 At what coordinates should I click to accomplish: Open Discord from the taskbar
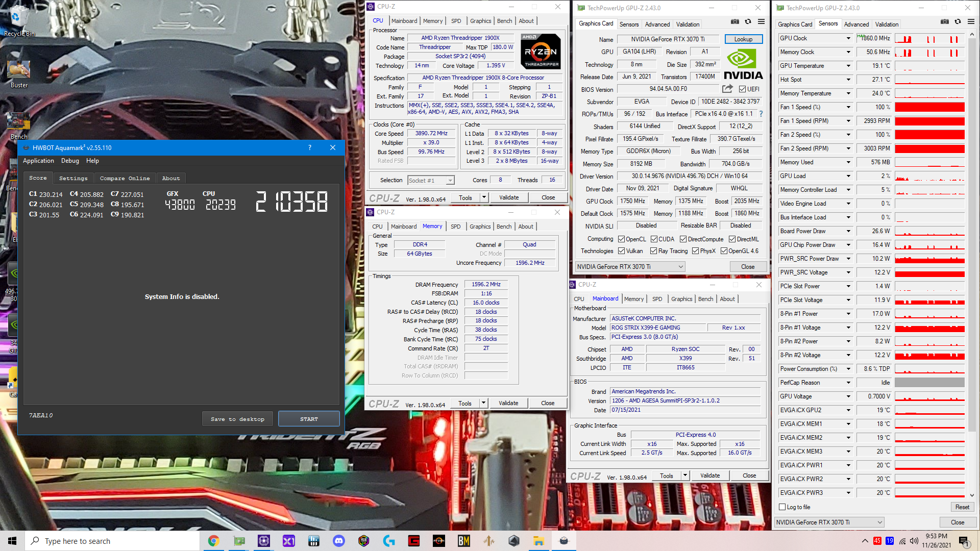[339, 541]
